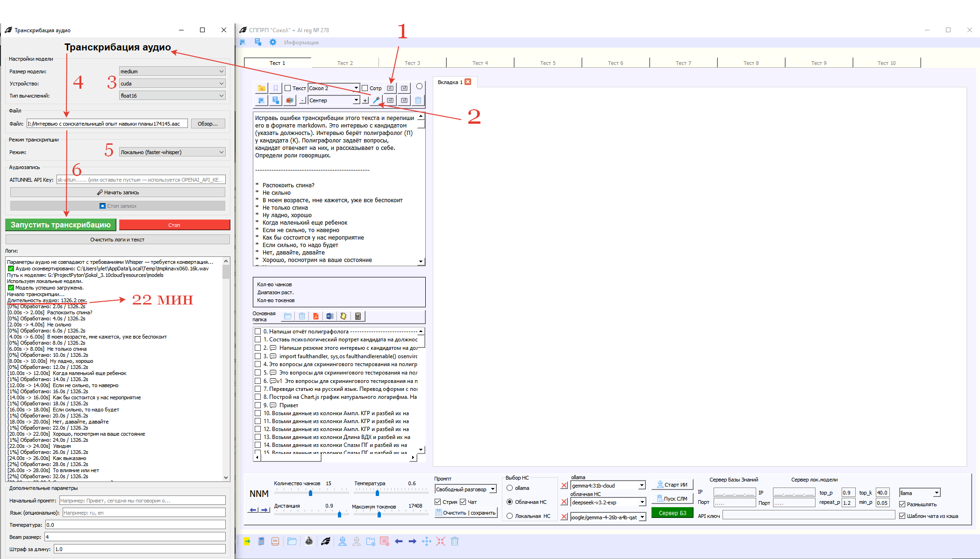Check the '0. Напиши отчёт полиграфолога' item

click(x=258, y=332)
